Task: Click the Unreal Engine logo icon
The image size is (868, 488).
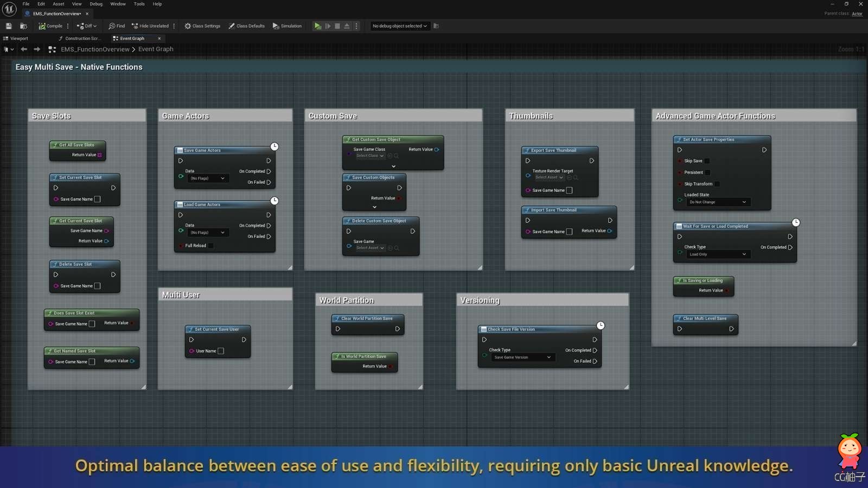Action: [10, 9]
